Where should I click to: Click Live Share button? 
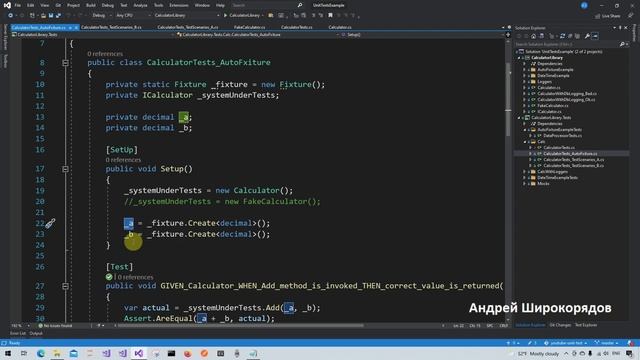(608, 16)
